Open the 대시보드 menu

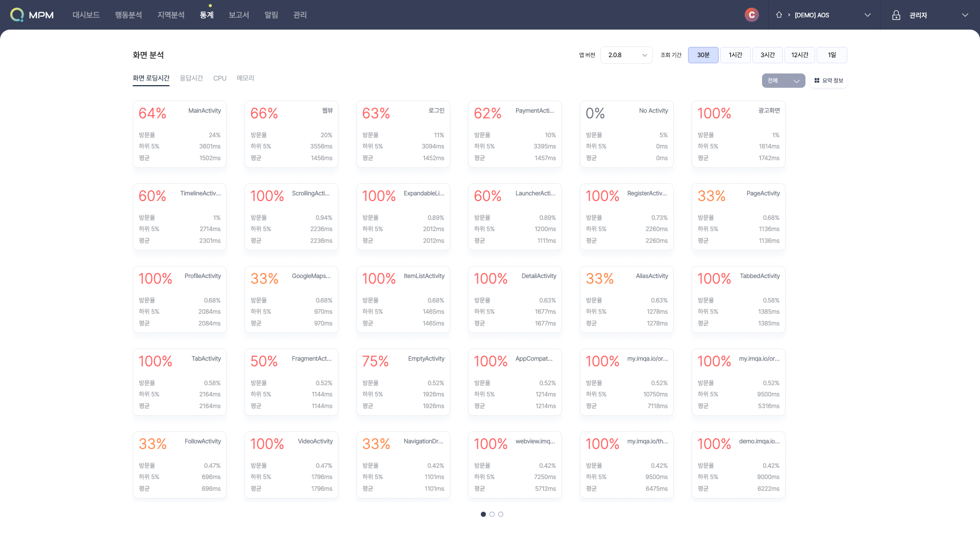tap(86, 15)
